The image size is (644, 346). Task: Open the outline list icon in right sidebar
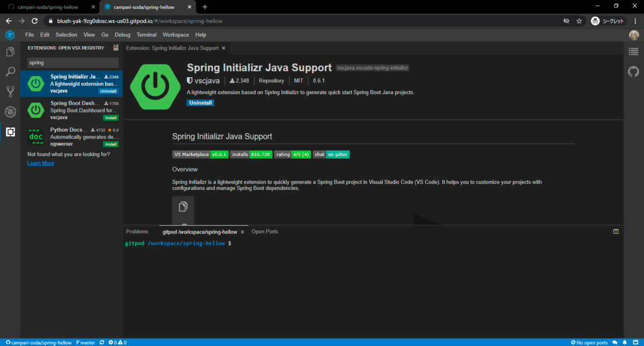(634, 52)
